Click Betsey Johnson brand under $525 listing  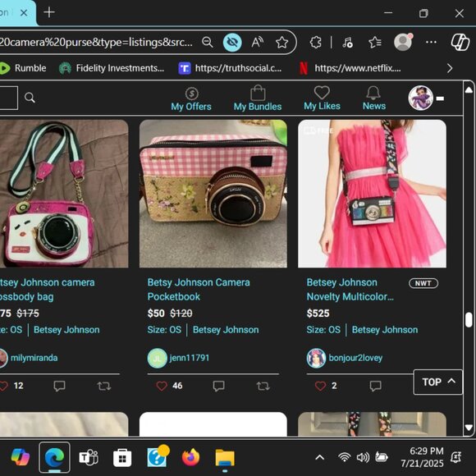pyautogui.click(x=385, y=330)
